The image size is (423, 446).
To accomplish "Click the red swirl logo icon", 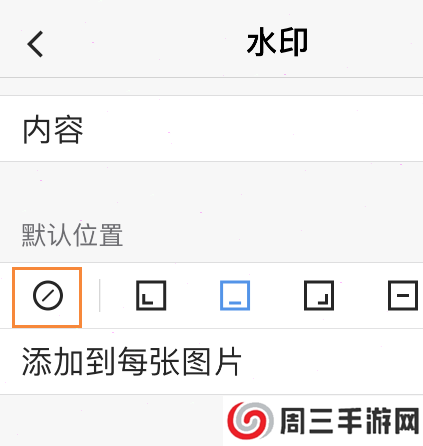I will click(x=251, y=421).
